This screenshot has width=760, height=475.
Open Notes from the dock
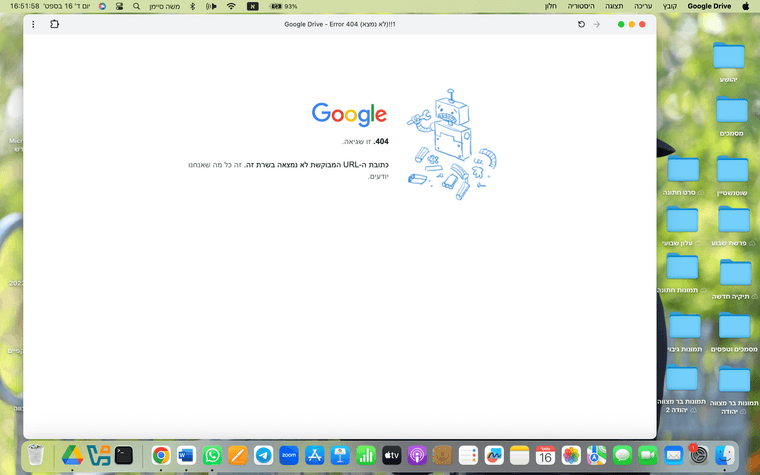point(520,456)
